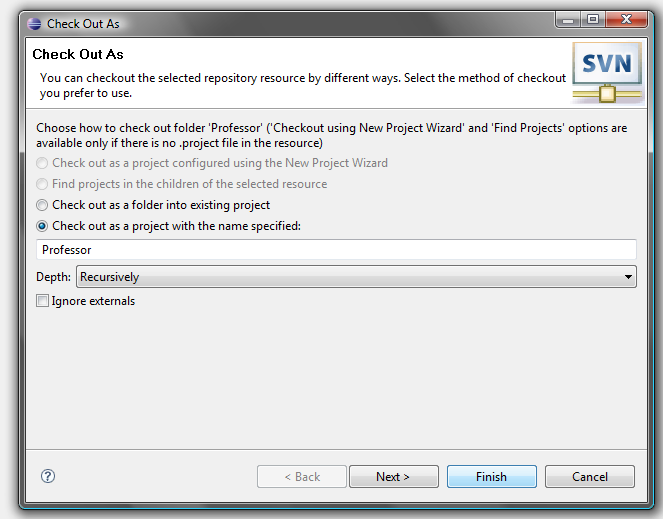Click the SVN logo banner image
663x519 pixels.
608,73
